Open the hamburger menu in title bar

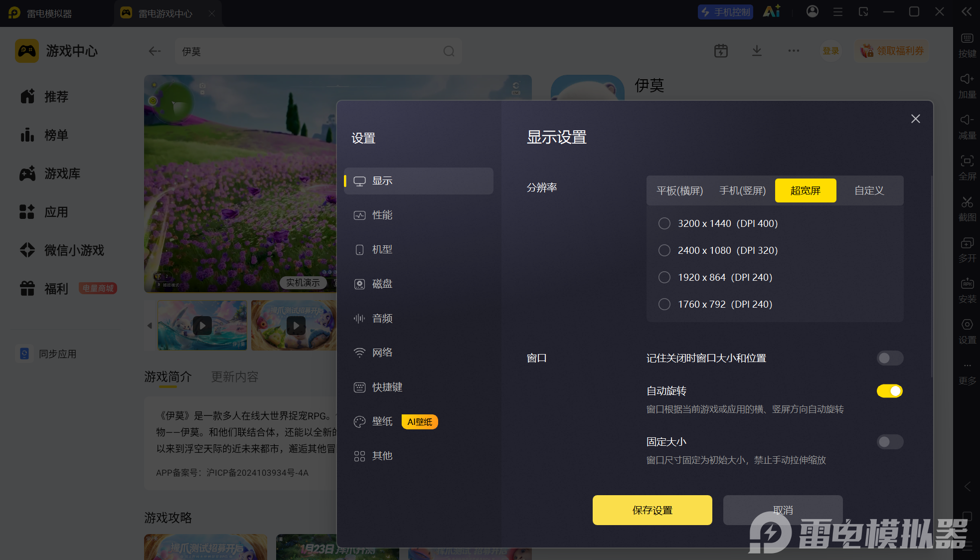pos(838,11)
